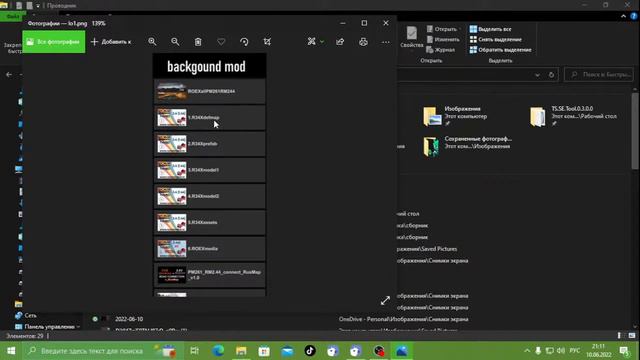640x360 pixels.
Task: Delete the photo with trash icon
Action: pos(198,42)
